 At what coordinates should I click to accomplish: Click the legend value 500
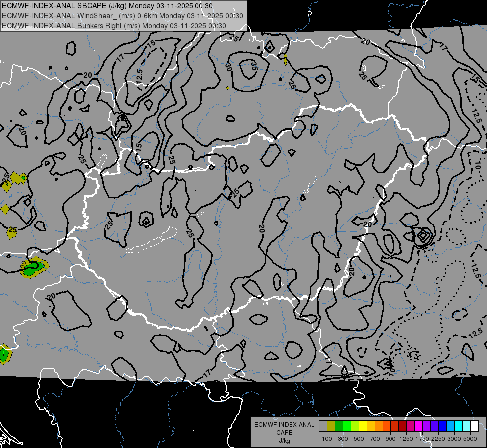[x=359, y=439]
